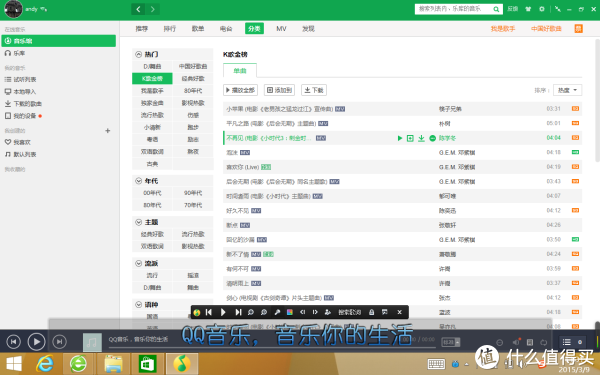The width and height of the screenshot is (600, 375).
Task: Add new playlist with plus icon
Action: [108, 131]
